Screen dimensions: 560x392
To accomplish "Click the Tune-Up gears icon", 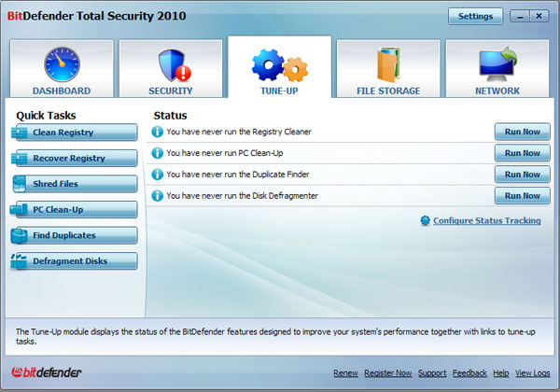I will [280, 65].
